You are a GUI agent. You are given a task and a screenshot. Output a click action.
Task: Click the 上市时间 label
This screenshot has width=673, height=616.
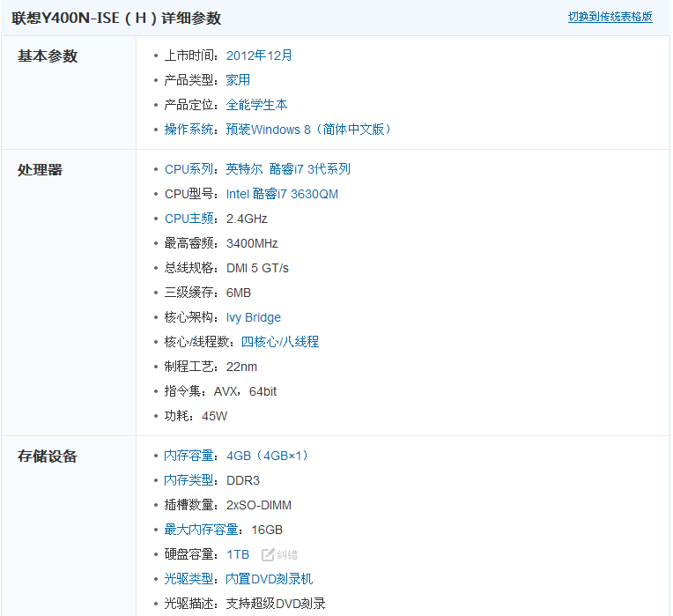189,56
